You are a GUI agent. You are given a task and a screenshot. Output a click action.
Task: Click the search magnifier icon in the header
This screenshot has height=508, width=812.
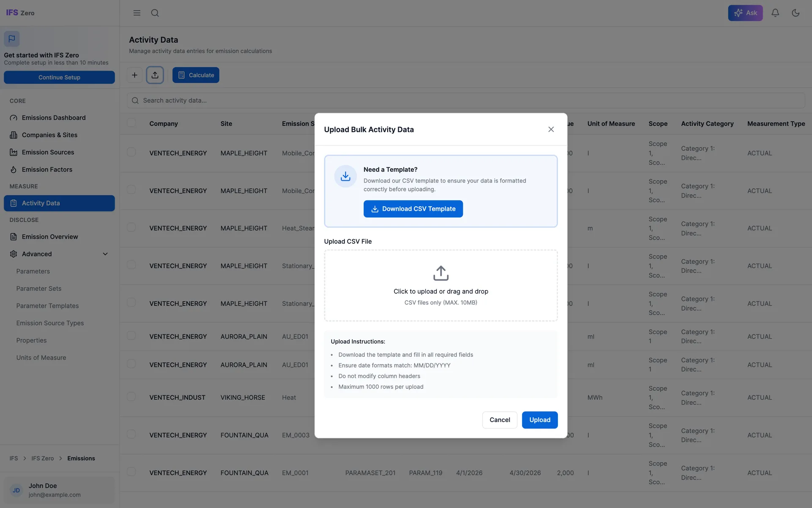(155, 13)
